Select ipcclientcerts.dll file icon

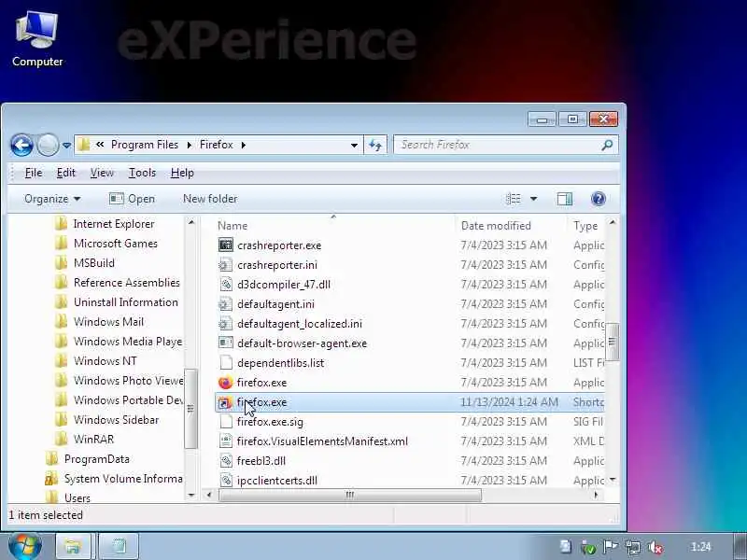(226, 481)
